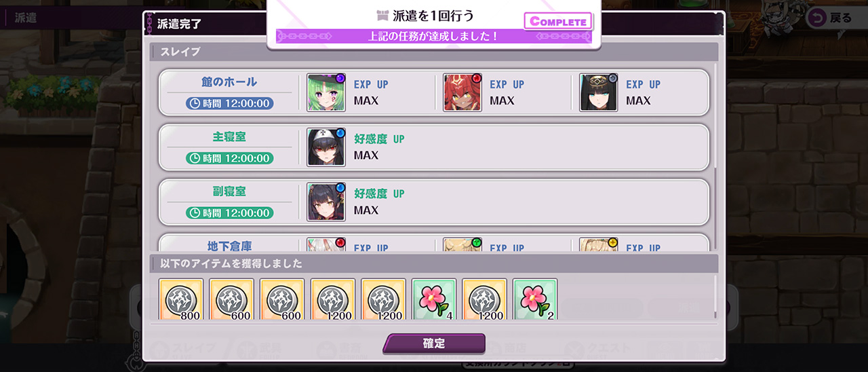This screenshot has height=372, width=868.
Task: Click the 戻る back button
Action: point(833,18)
